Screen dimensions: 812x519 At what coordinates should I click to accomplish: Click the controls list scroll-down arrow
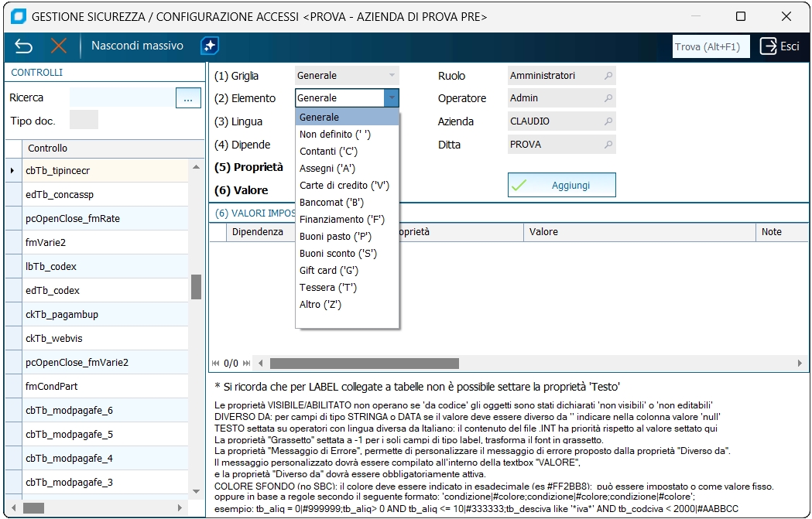[x=196, y=491]
